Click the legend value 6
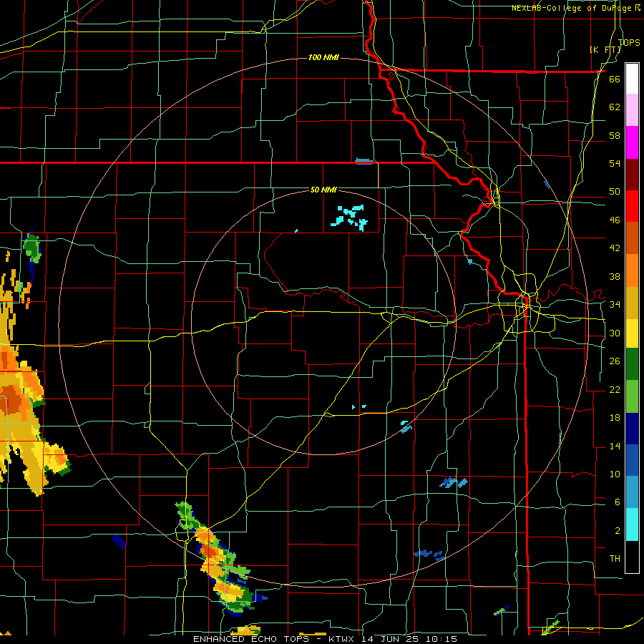 click(618, 502)
